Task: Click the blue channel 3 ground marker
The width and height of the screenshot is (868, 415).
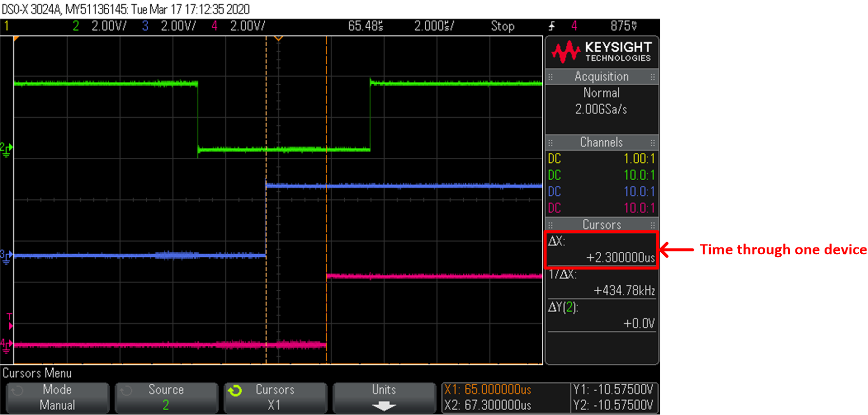Action: pos(6,256)
